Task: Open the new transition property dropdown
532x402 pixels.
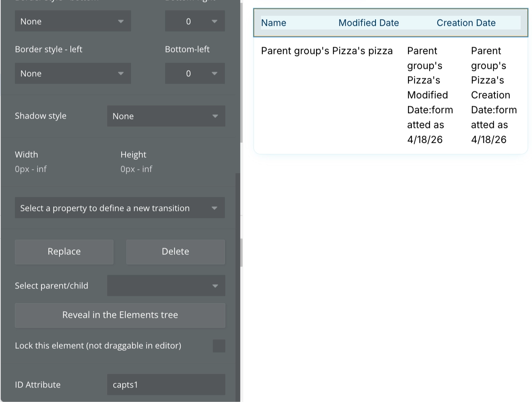Action: tap(120, 208)
